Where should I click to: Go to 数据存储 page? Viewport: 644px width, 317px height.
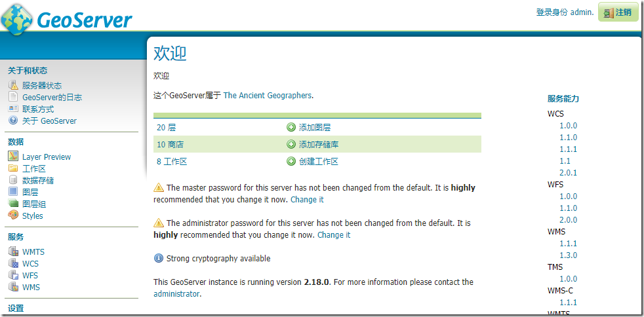click(38, 180)
